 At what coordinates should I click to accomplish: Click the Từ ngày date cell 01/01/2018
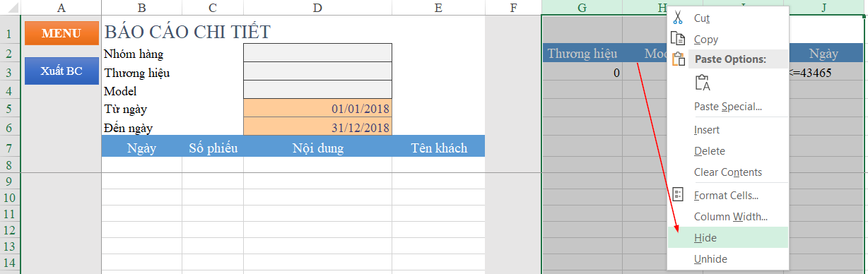pyautogui.click(x=317, y=109)
